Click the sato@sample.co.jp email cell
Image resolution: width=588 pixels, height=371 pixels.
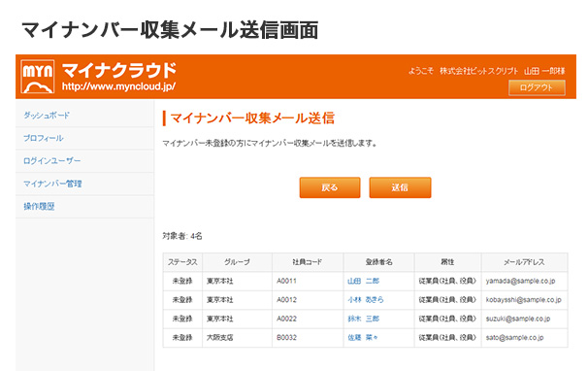click(524, 338)
